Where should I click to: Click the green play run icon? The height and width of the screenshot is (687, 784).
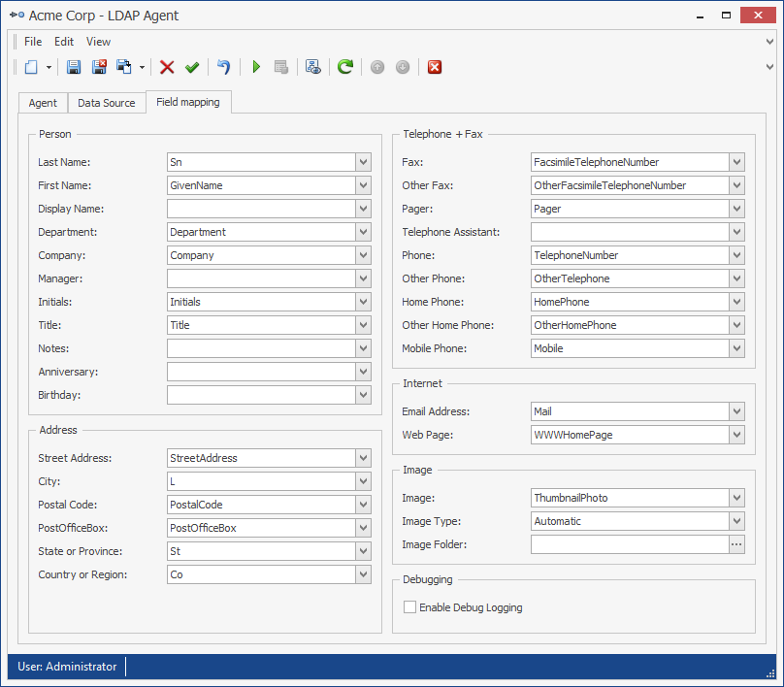256,67
